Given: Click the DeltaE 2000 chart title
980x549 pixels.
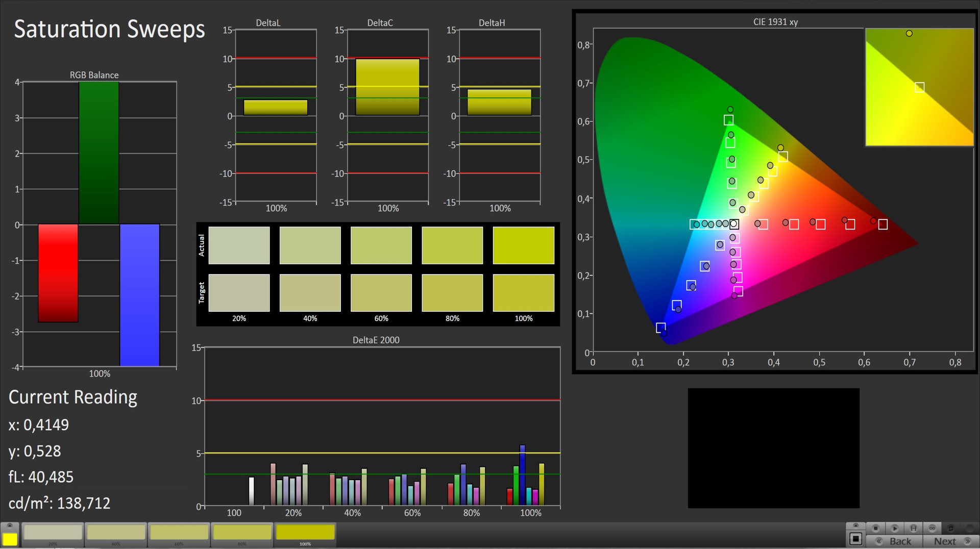Looking at the screenshot, I should (x=376, y=340).
